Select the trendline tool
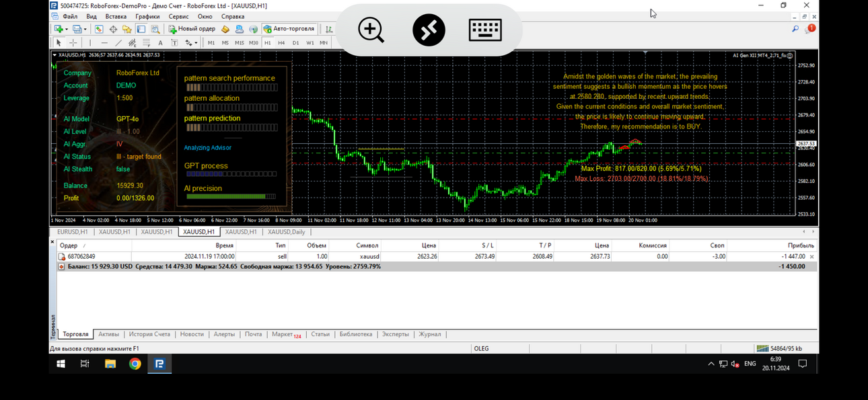This screenshot has height=400, width=868. tap(118, 42)
